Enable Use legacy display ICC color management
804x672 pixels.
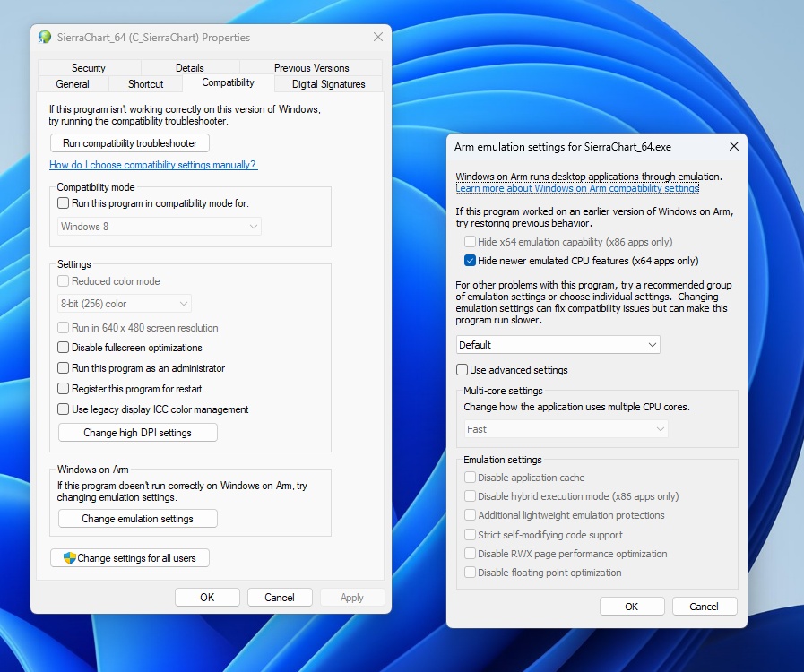(63, 409)
